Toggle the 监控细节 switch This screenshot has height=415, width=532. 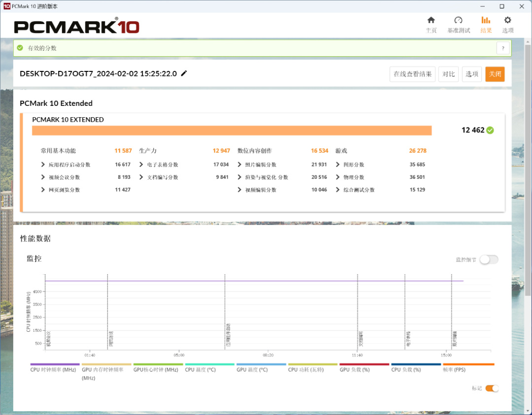click(x=489, y=260)
